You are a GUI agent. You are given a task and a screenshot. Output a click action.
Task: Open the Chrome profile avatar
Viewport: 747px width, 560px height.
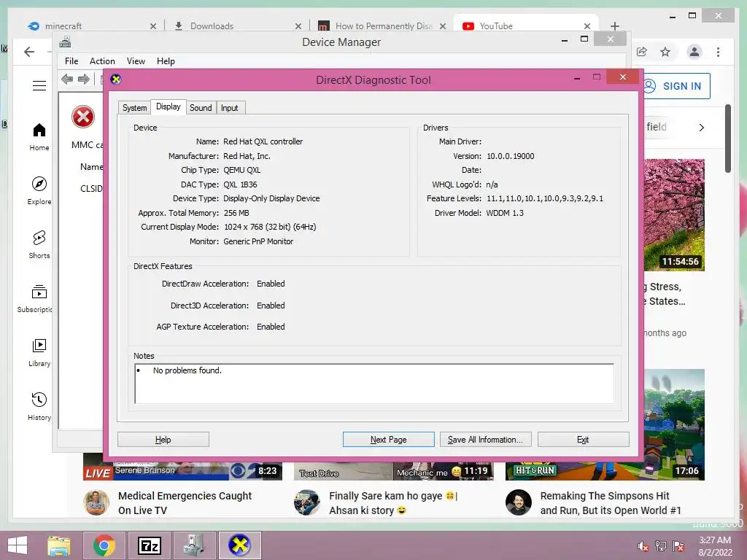694,52
